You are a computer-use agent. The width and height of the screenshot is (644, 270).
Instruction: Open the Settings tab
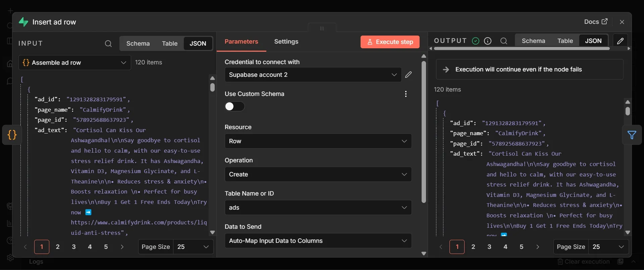(x=286, y=42)
